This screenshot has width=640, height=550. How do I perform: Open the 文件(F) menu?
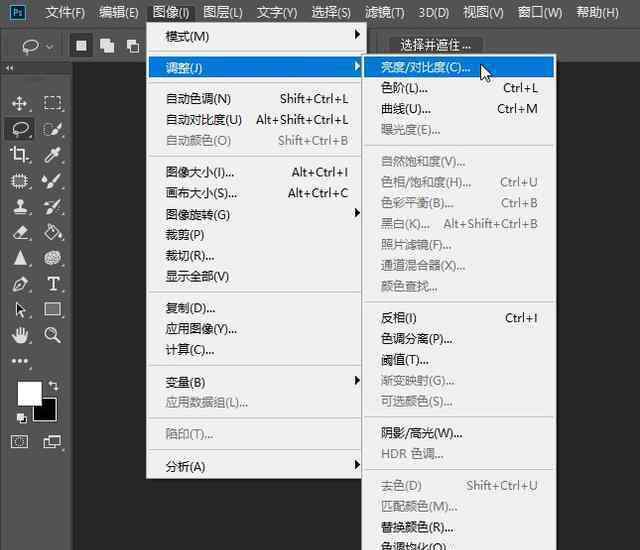tap(65, 13)
